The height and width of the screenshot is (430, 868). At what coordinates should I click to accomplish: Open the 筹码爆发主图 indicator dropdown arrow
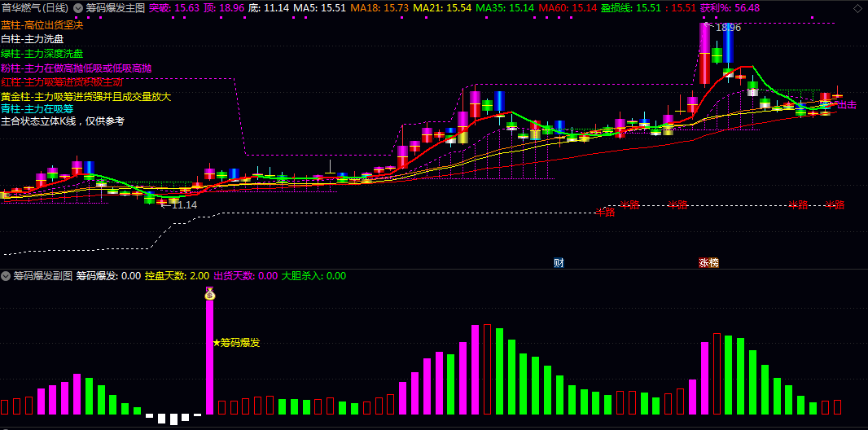coord(78,8)
